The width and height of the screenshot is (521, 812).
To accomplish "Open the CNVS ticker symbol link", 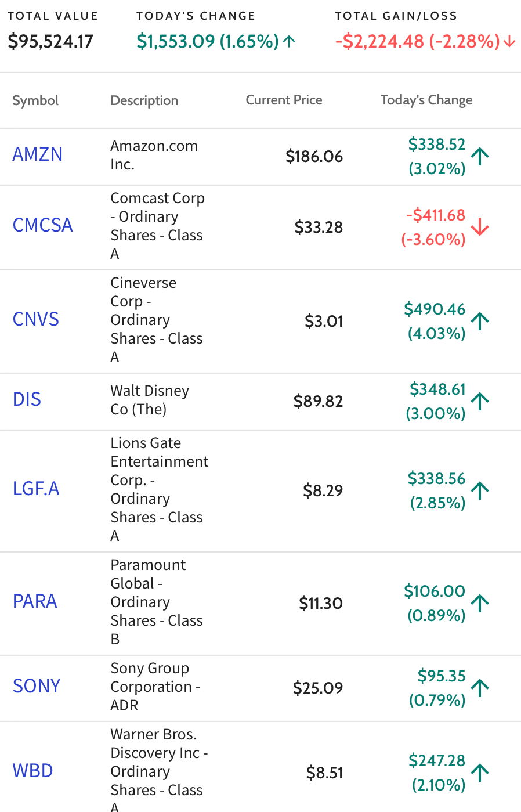I will (x=36, y=319).
